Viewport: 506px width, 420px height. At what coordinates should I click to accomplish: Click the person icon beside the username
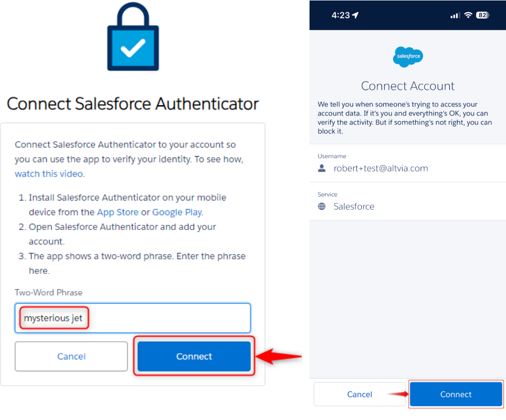[322, 168]
